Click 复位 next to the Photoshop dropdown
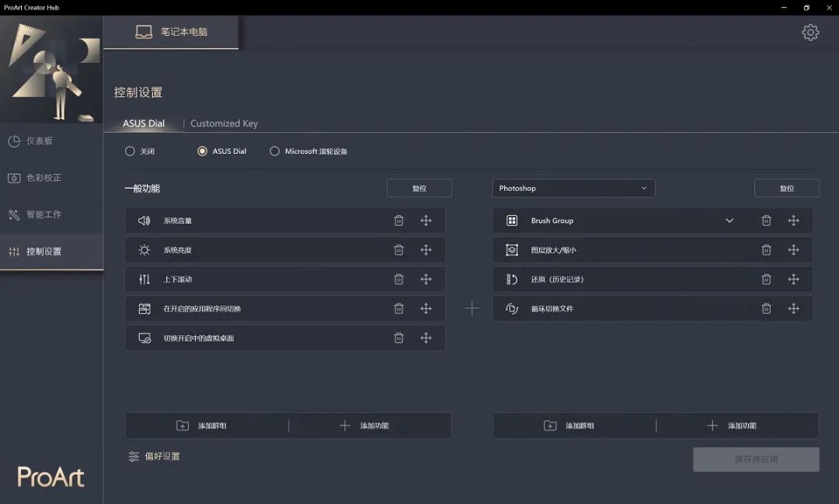Screen dimensions: 839x504 coord(786,189)
